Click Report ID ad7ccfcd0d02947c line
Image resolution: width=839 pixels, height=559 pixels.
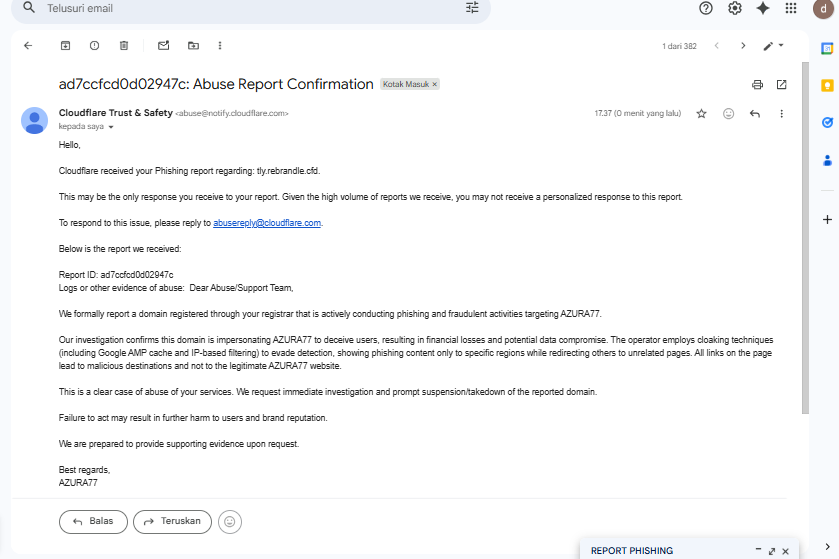(116, 275)
